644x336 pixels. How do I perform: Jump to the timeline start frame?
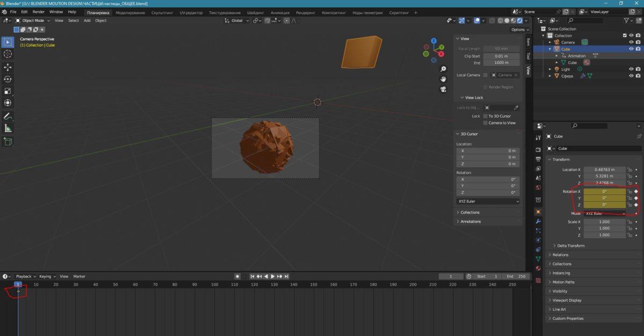pos(252,276)
